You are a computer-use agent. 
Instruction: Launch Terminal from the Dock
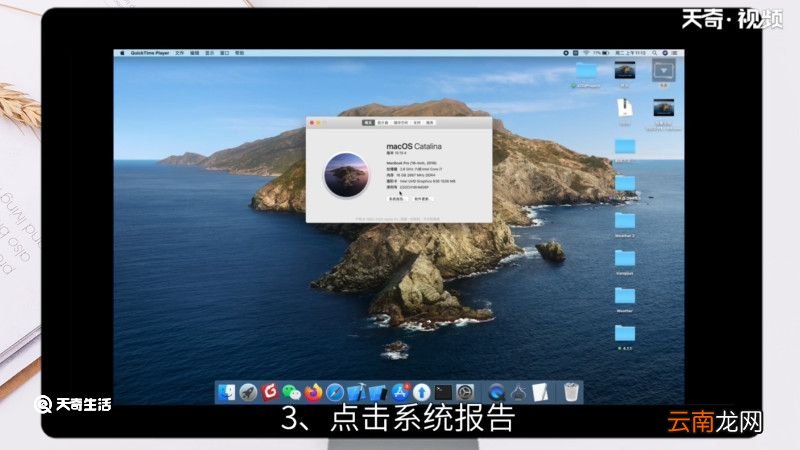pos(443,392)
